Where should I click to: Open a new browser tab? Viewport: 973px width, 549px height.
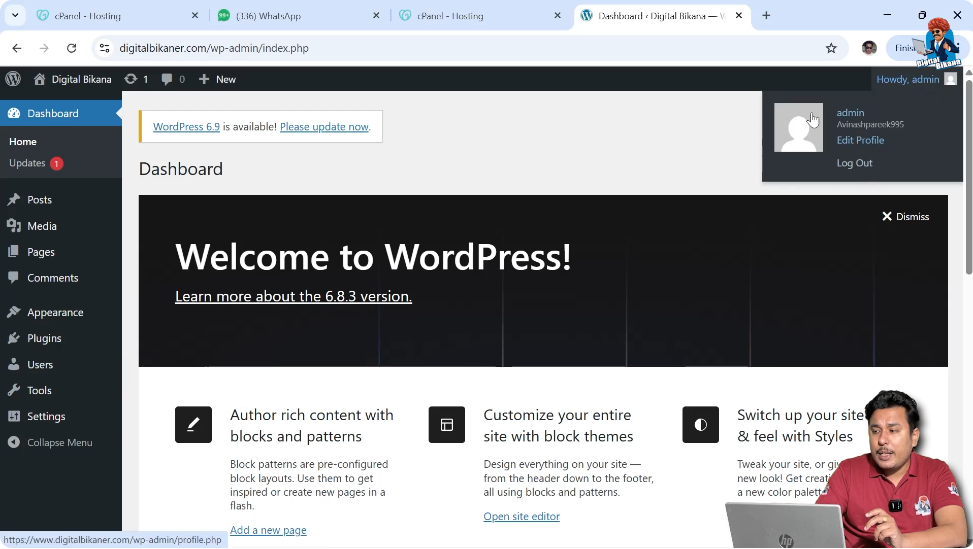[x=766, y=16]
